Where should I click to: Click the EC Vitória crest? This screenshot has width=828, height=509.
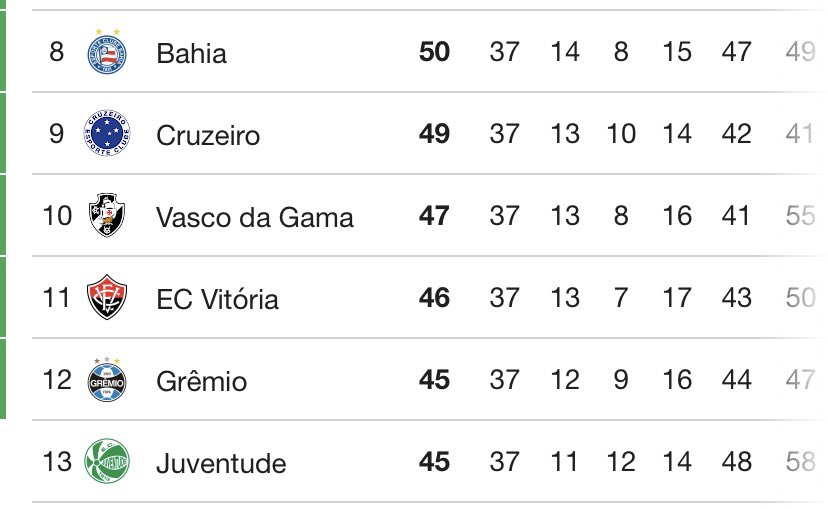point(107,298)
